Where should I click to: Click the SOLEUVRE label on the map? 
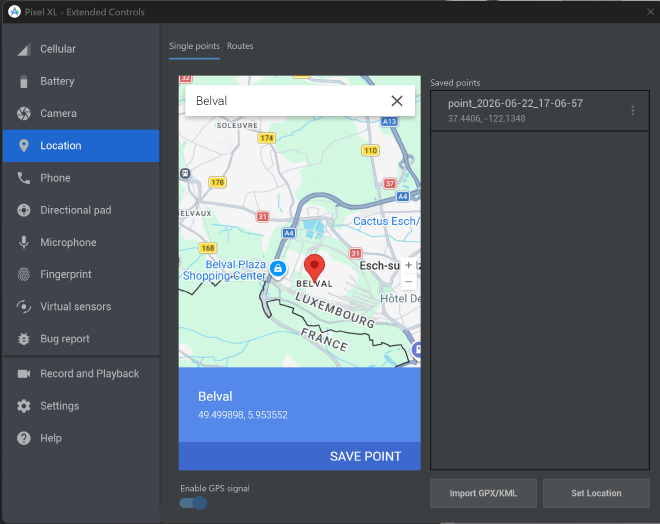pyautogui.click(x=237, y=125)
